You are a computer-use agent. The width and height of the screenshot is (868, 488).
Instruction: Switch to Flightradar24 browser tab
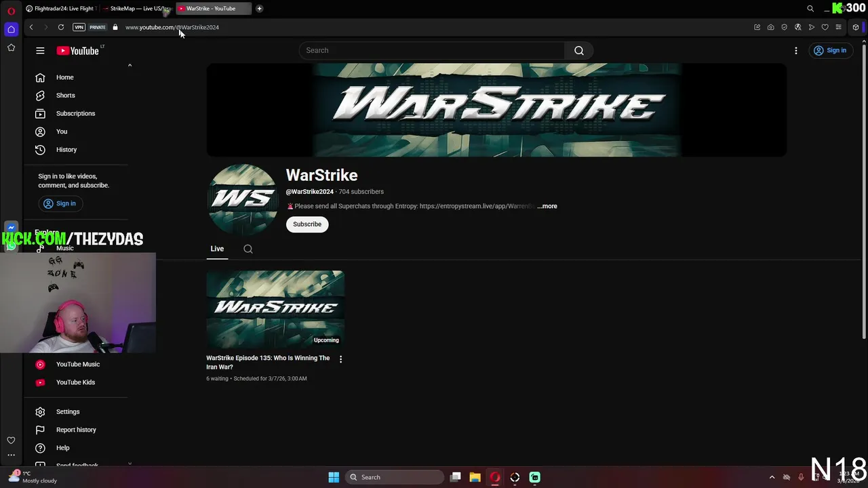60,8
